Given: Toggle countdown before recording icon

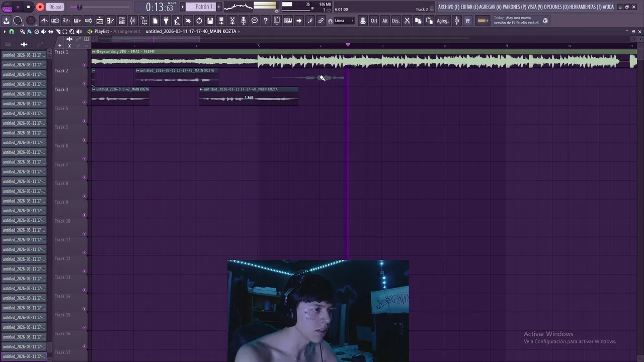Looking at the screenshot, I should coord(66,21).
